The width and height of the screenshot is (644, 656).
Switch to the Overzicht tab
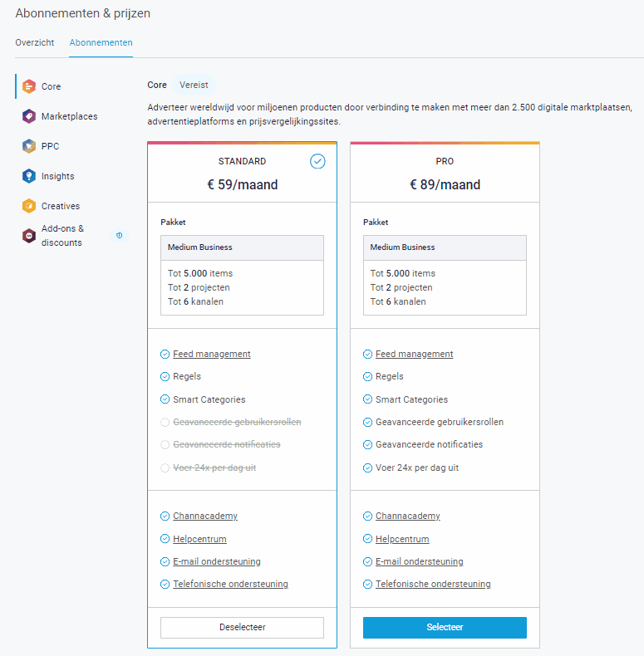pyautogui.click(x=35, y=42)
